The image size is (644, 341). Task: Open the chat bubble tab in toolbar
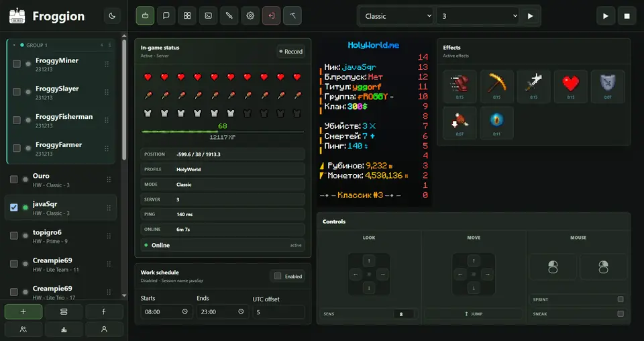coord(166,16)
